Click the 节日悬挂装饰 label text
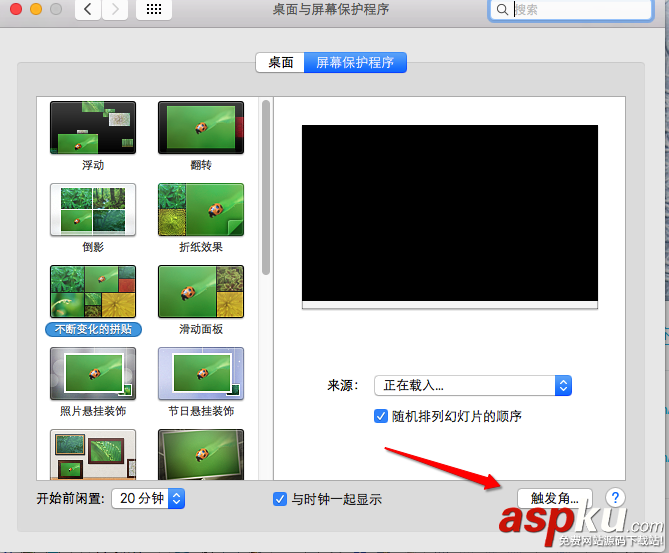669x553 pixels. point(201,411)
